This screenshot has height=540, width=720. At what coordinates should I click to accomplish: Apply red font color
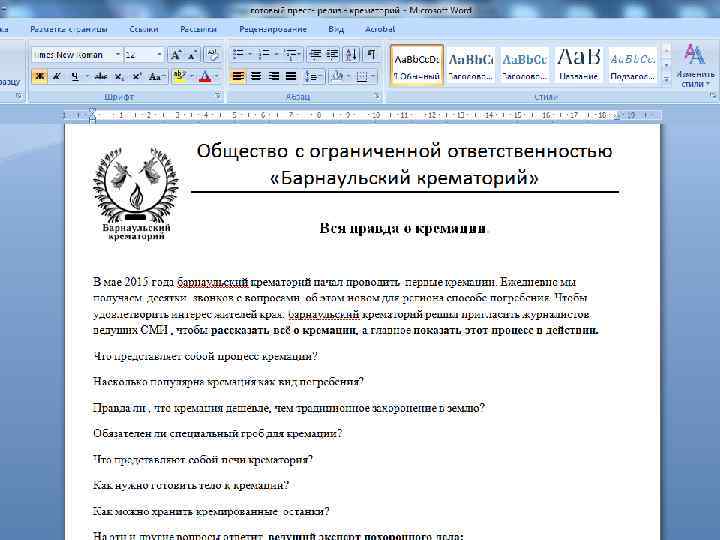[205, 76]
